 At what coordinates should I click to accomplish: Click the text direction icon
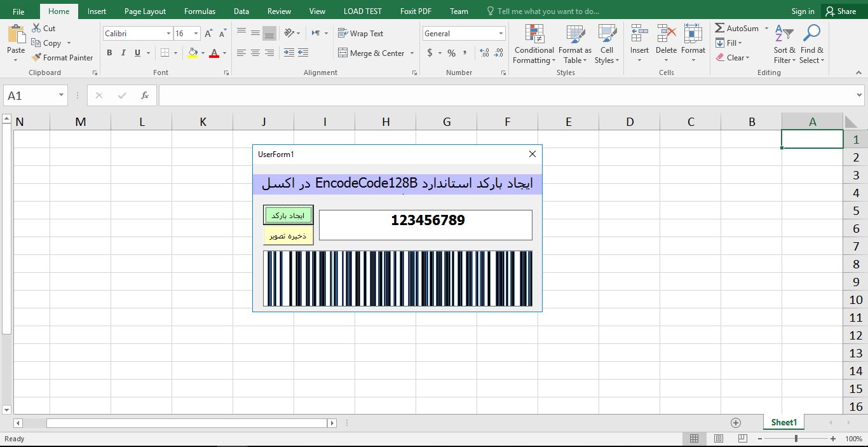[316, 33]
